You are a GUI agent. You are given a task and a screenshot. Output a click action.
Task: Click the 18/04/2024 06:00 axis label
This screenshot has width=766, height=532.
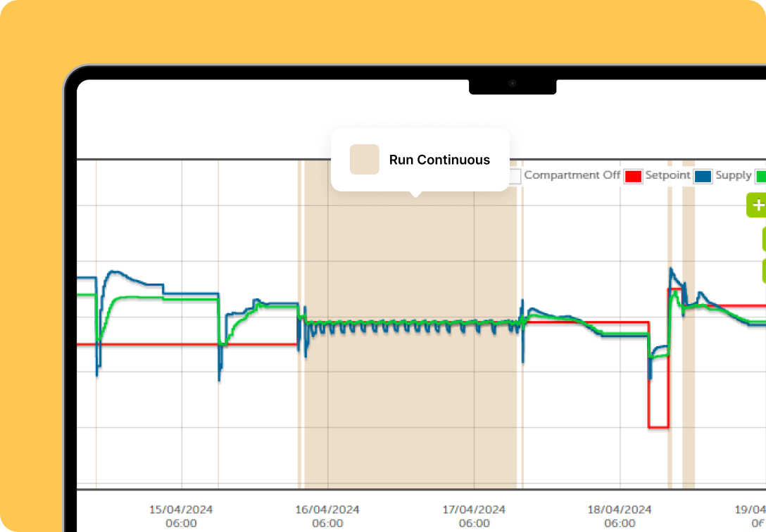(x=620, y=517)
